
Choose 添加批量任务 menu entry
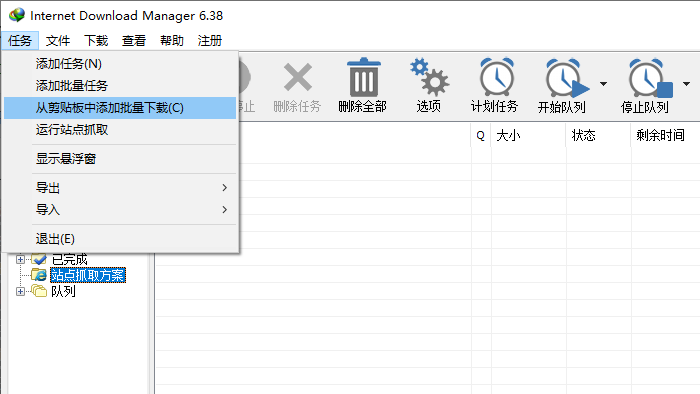pos(120,86)
